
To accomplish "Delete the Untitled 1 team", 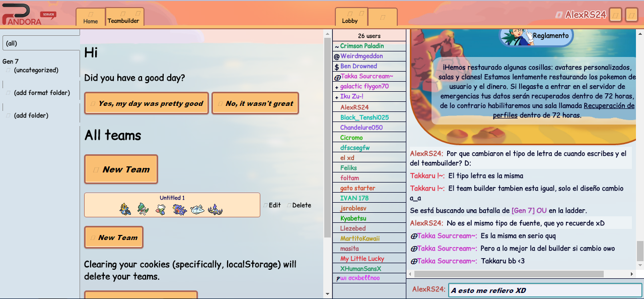I will [299, 205].
